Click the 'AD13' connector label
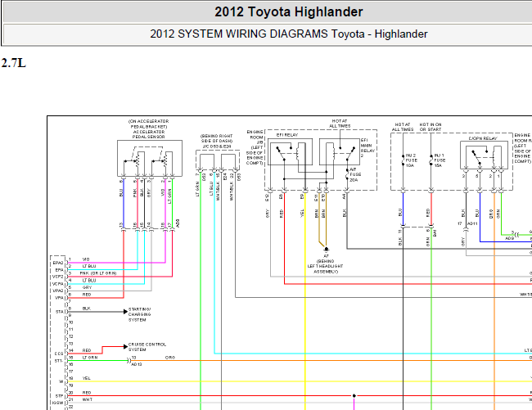 click(137, 364)
